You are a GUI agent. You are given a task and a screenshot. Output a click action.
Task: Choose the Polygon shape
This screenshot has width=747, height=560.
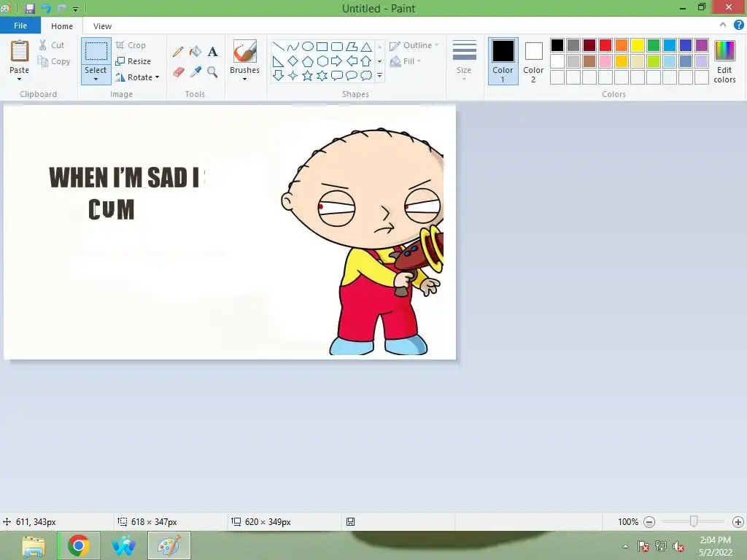click(352, 46)
